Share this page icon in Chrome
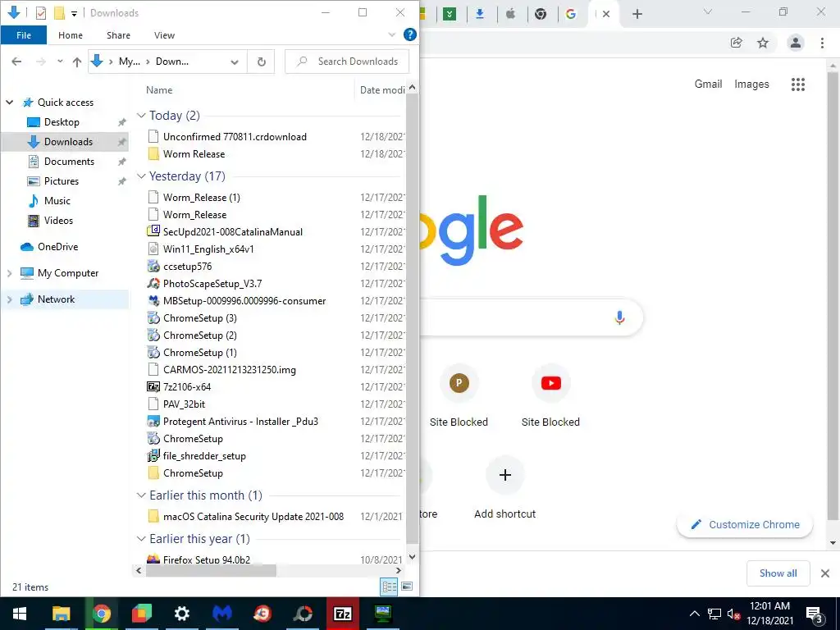Image resolution: width=840 pixels, height=630 pixels. (736, 43)
